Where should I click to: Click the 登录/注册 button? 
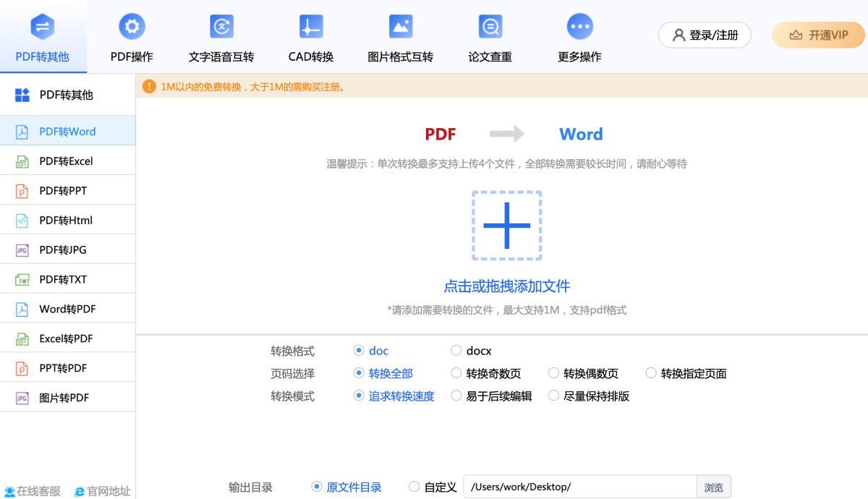[705, 35]
